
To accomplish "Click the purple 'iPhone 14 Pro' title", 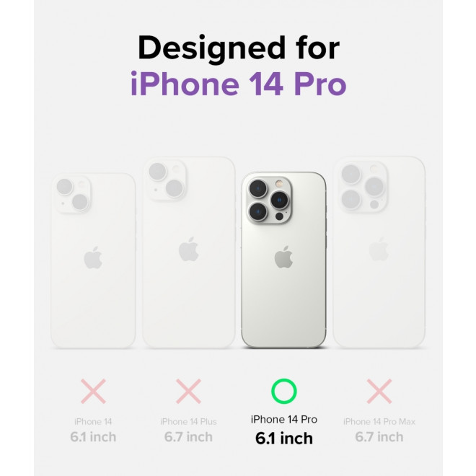I will 239,84.
